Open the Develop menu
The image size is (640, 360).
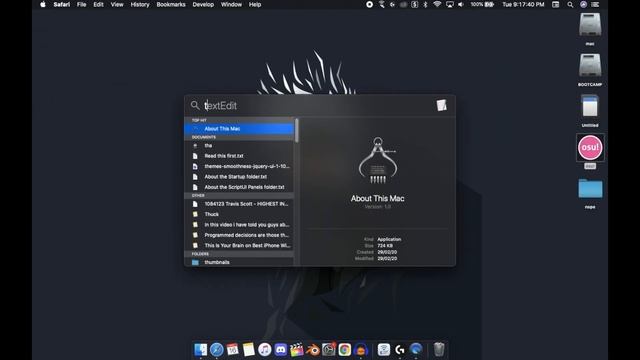[203, 4]
